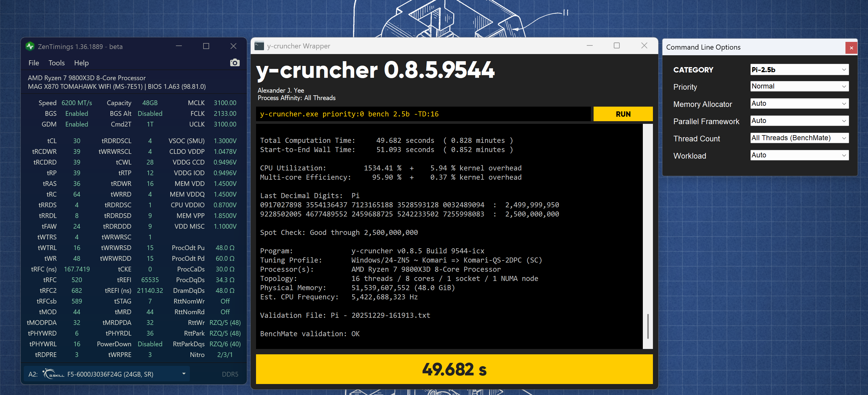868x395 pixels.
Task: Click the BenchMate validation: OK line
Action: tap(310, 334)
